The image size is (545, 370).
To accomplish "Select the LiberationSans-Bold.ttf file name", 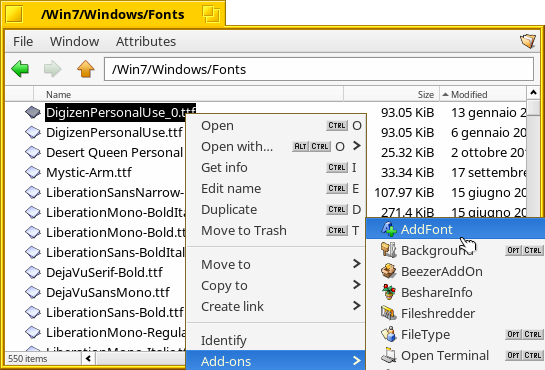I will point(115,312).
